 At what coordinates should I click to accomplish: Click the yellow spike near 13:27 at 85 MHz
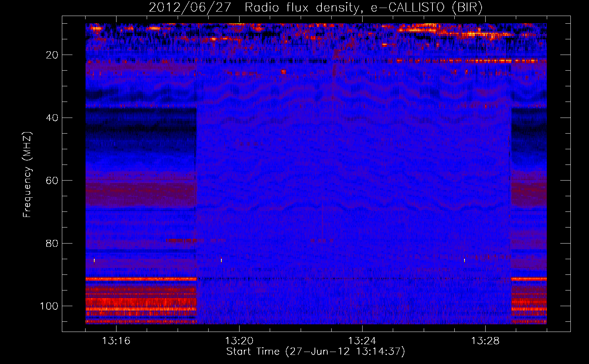point(465,260)
